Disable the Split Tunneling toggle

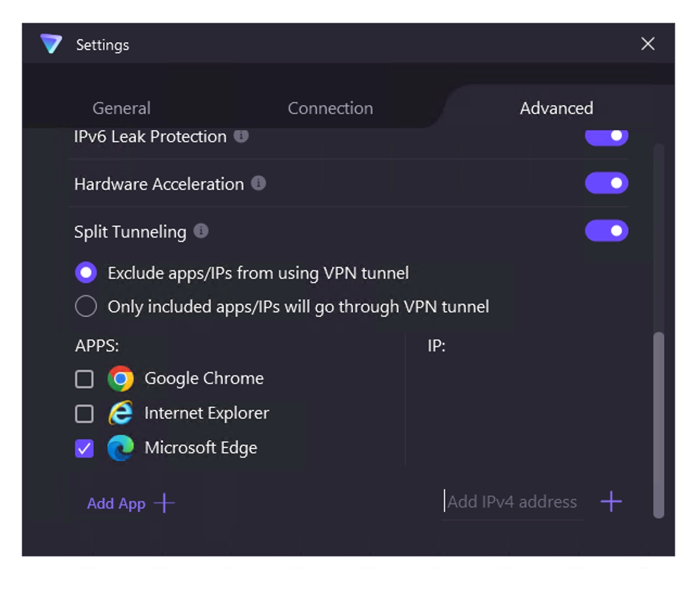tap(607, 231)
